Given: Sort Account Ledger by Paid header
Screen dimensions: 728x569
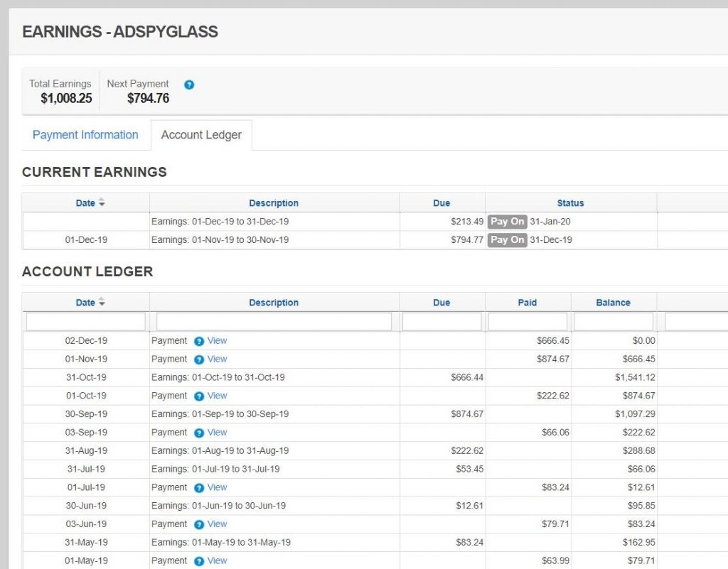Looking at the screenshot, I should (528, 303).
